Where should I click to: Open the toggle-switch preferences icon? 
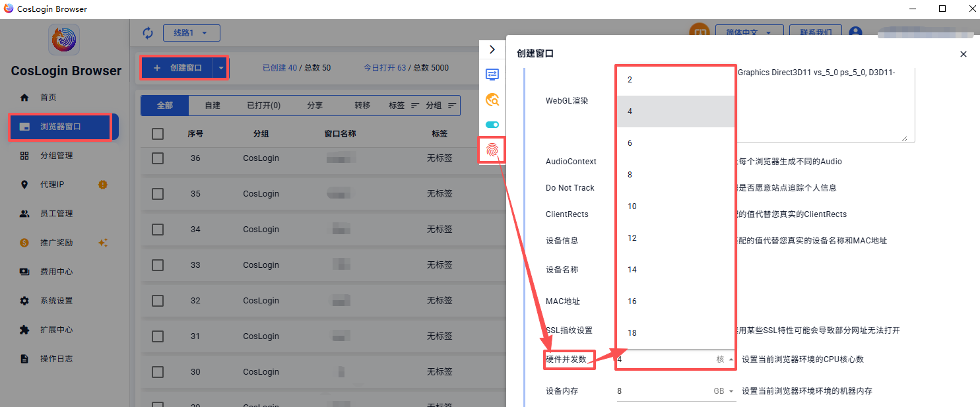point(492,125)
